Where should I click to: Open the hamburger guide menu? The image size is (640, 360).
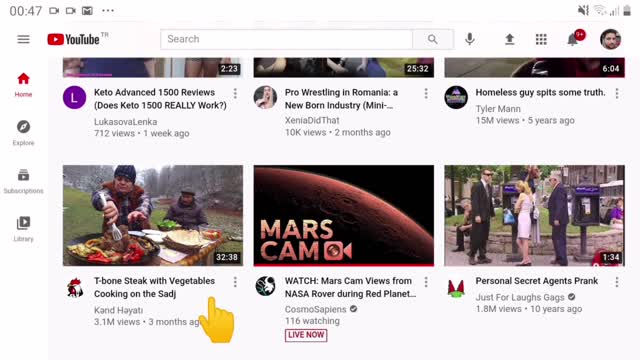[23, 39]
